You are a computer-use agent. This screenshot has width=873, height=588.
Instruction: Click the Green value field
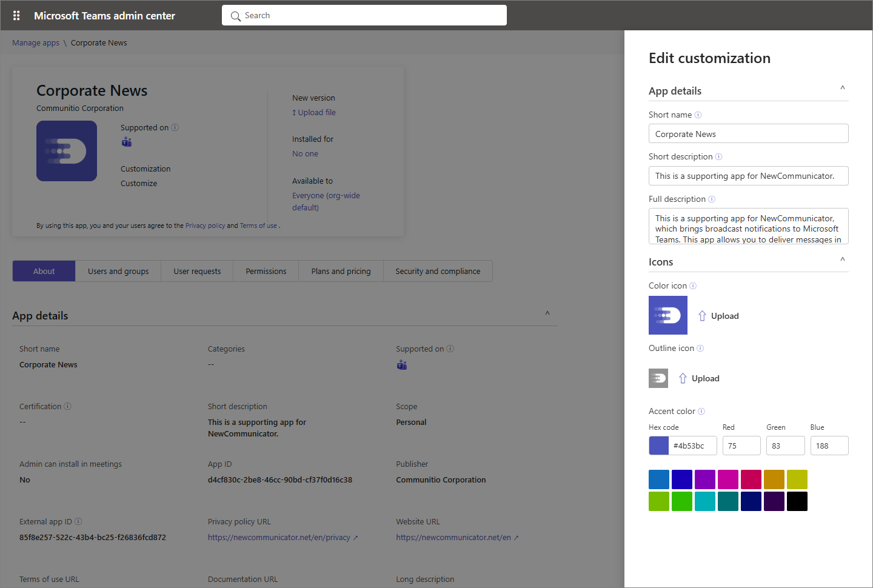click(786, 446)
